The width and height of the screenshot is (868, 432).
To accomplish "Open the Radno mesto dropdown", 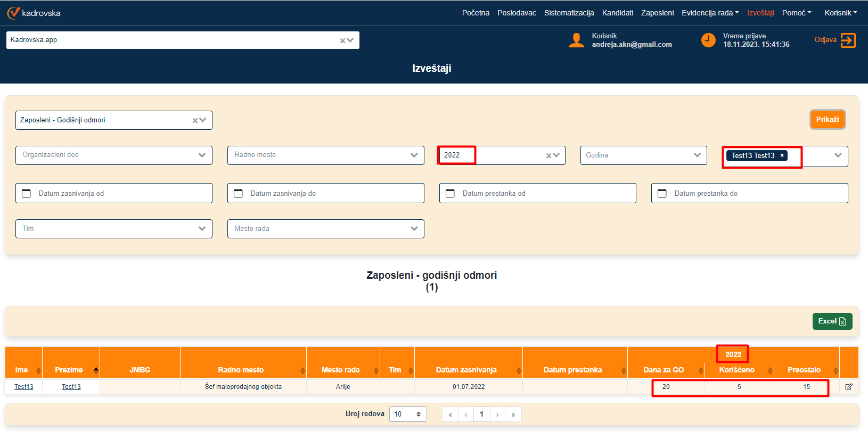I will tap(414, 155).
